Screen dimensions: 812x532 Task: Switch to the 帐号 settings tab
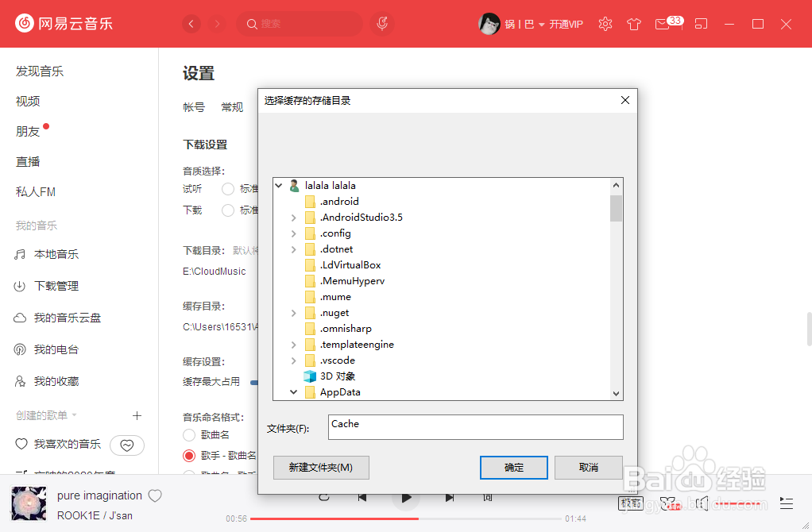[194, 107]
